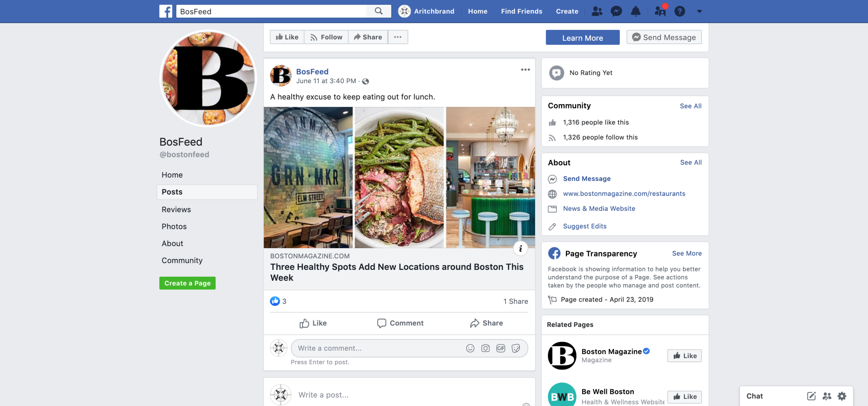
Task: Click the green Create a Page button
Action: point(187,283)
